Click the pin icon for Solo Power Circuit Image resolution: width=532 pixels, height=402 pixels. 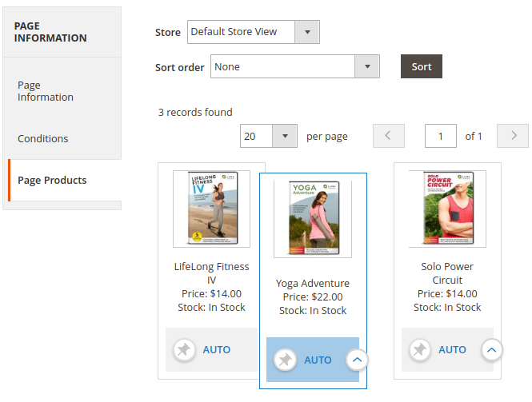pyautogui.click(x=419, y=350)
